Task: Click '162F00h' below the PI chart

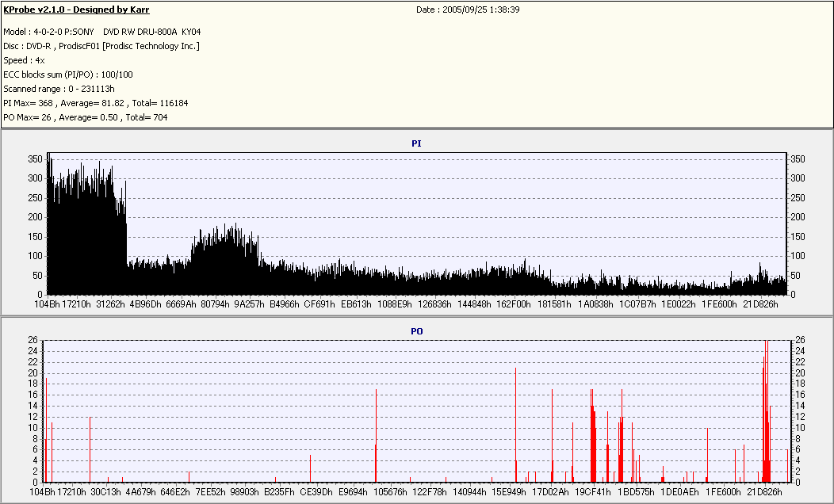Action: 513,304
